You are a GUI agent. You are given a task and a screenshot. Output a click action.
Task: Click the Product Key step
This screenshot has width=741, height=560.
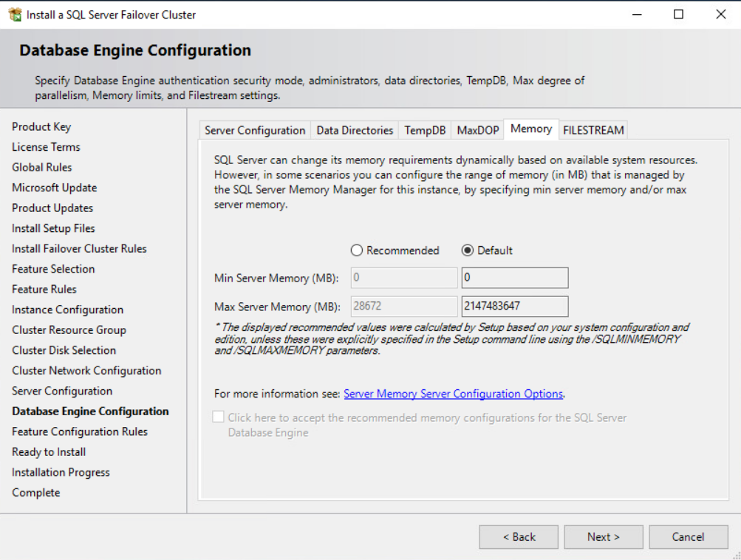[x=41, y=126]
